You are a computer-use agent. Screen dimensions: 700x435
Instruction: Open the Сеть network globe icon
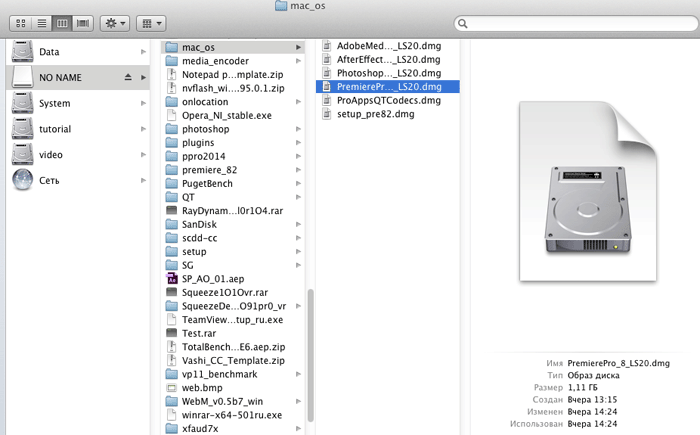tap(22, 180)
